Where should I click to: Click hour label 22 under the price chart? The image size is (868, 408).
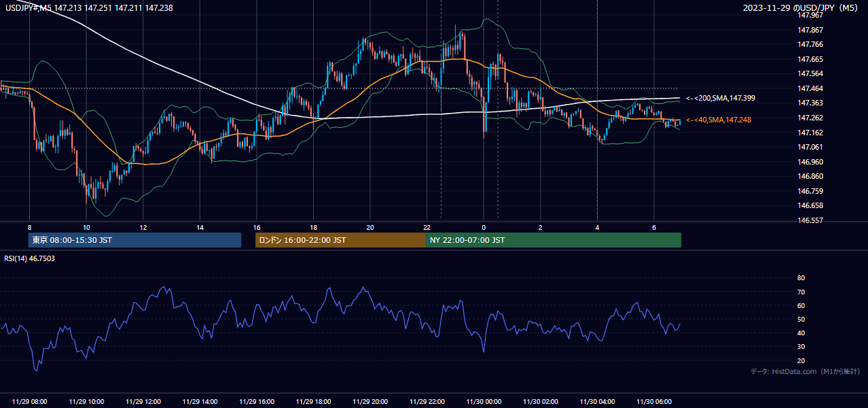point(427,227)
